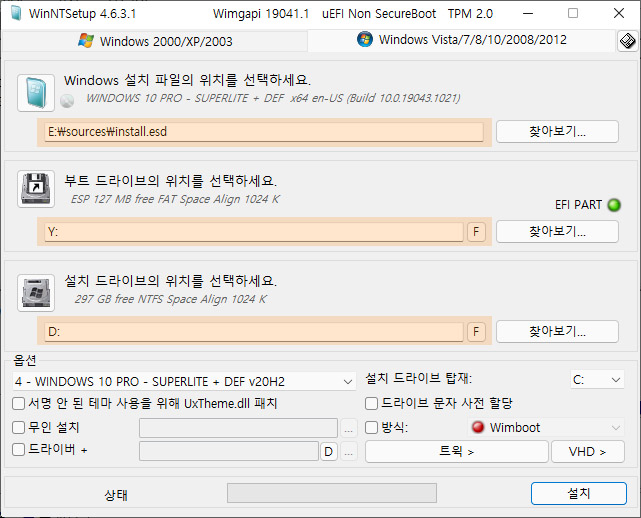
Task: Browse for the Windows install file
Action: click(x=557, y=132)
